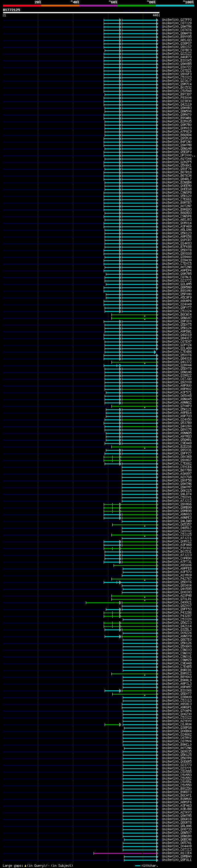
Task: Select the UniRef100_A8SJQ3 label
Action: (177, 40)
